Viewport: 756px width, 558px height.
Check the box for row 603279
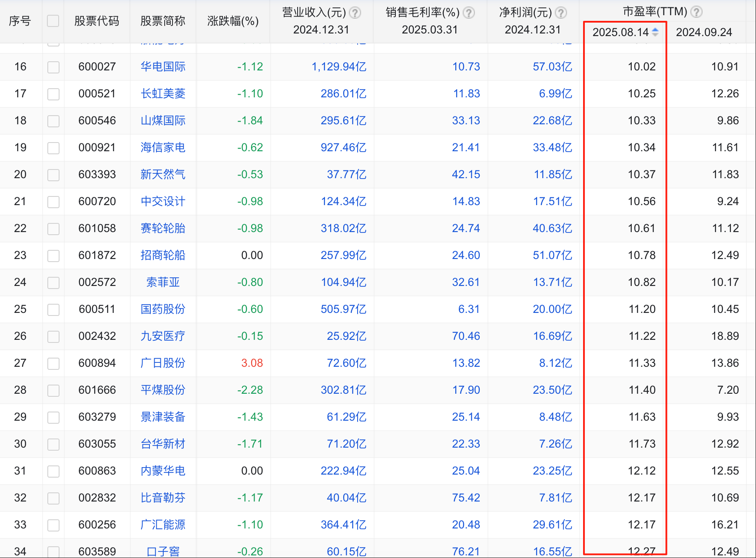click(53, 417)
